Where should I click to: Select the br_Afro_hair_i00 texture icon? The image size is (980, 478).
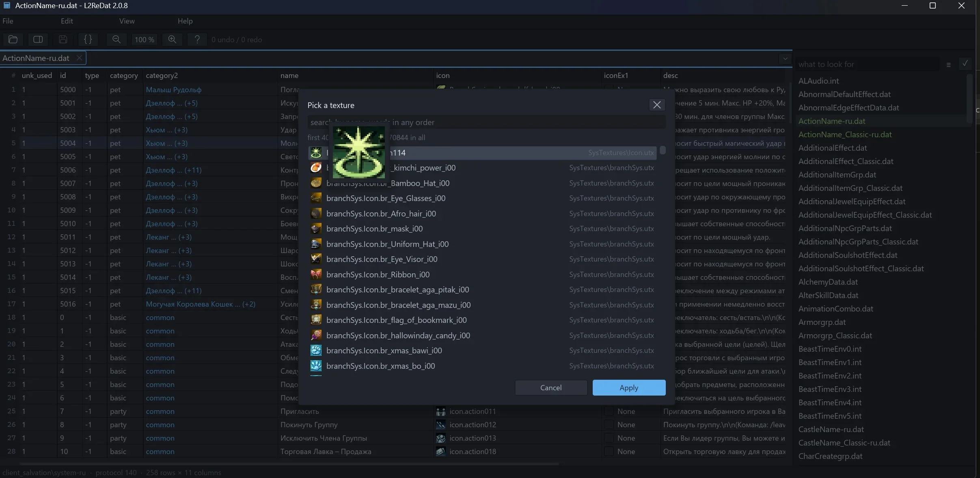click(316, 213)
